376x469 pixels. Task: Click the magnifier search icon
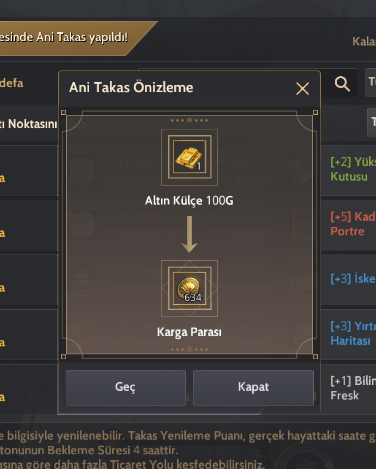click(x=342, y=83)
